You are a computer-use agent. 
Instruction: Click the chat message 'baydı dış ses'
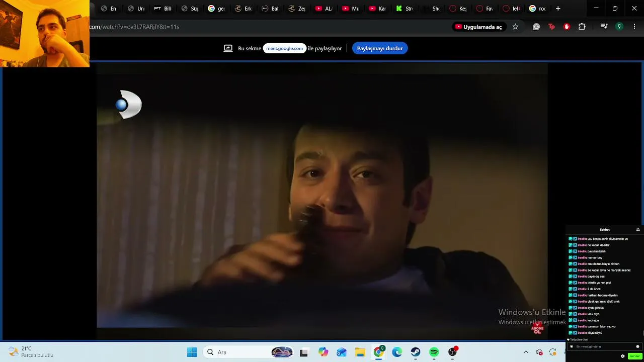coord(596,277)
